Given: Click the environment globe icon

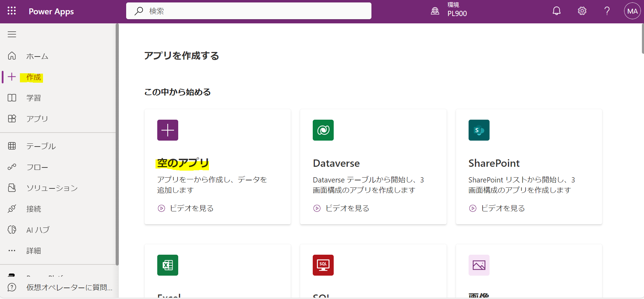Looking at the screenshot, I should click(x=435, y=11).
